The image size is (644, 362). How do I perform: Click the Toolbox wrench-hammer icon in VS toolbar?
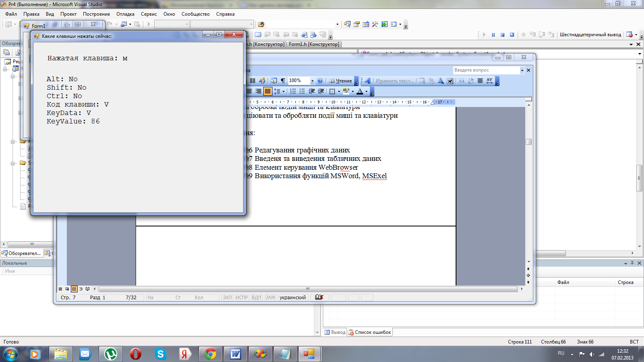(375, 25)
